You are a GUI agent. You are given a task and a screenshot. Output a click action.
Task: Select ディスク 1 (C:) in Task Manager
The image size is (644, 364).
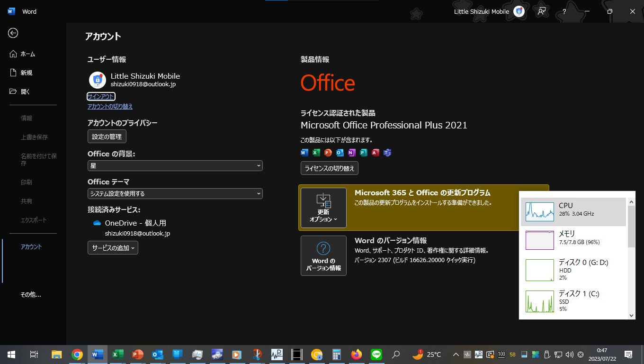573,301
